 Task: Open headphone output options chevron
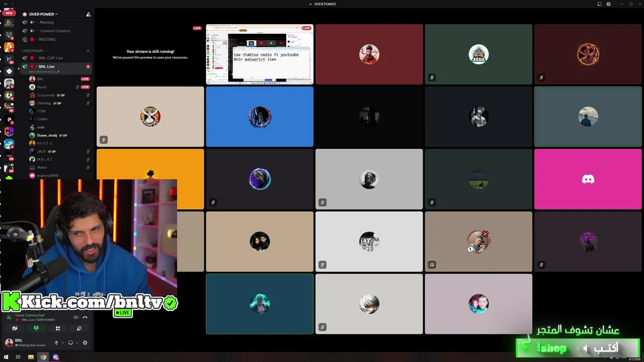pyautogui.click(x=76, y=343)
